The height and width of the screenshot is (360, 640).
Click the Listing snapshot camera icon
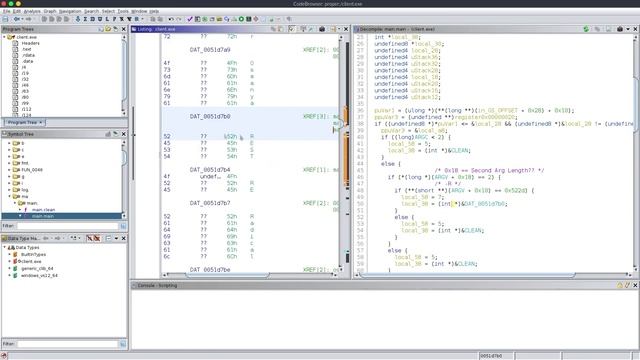[322, 29]
